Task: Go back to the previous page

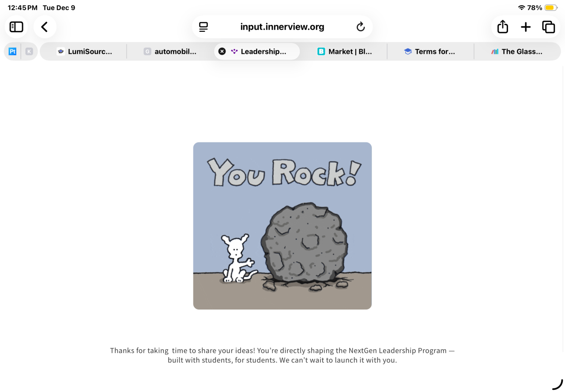Action: [x=45, y=27]
